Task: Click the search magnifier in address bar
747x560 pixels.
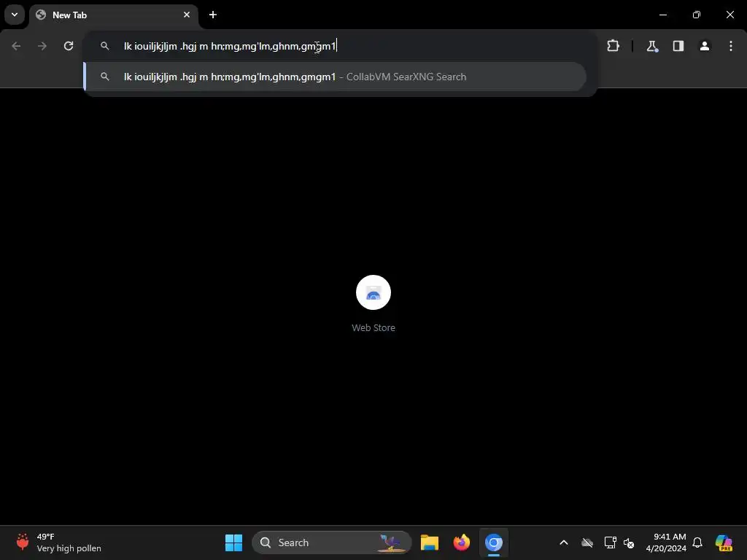Action: (x=105, y=46)
